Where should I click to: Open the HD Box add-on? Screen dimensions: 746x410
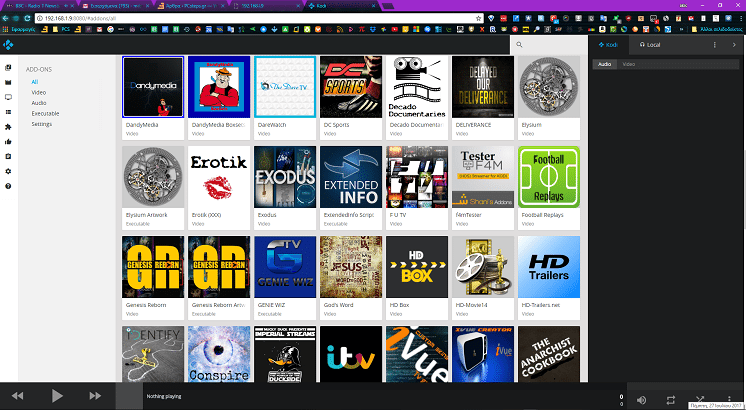click(x=417, y=278)
